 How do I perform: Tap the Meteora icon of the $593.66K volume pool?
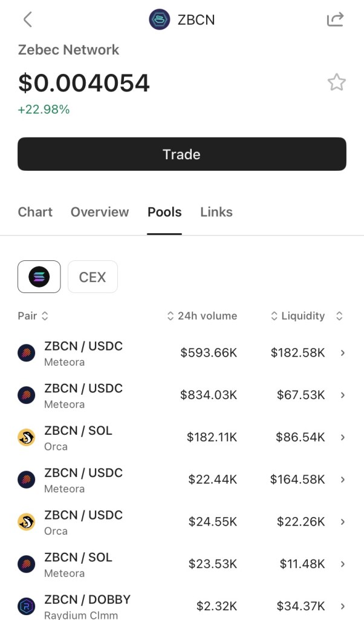pyautogui.click(x=27, y=353)
